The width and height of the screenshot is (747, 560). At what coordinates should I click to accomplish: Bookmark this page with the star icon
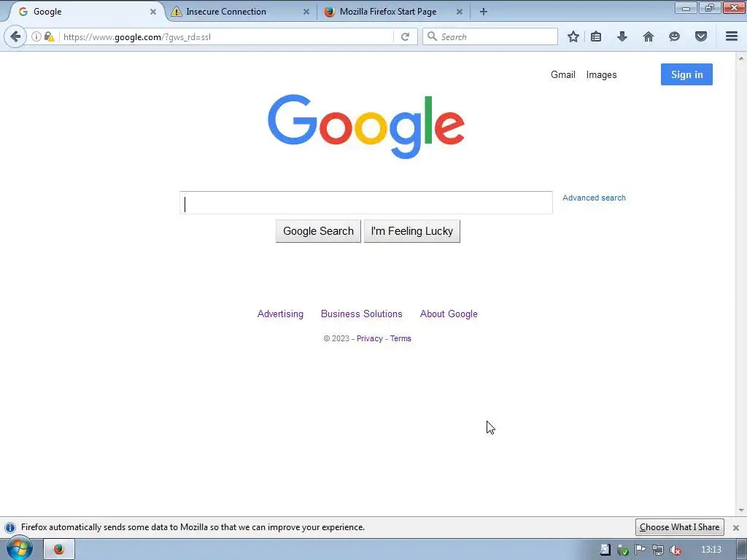point(573,36)
